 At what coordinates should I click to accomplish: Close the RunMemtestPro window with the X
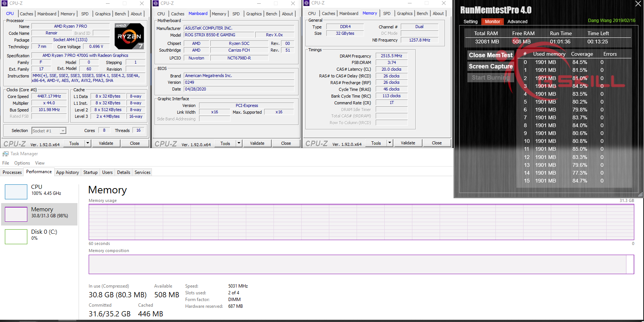[x=638, y=4]
